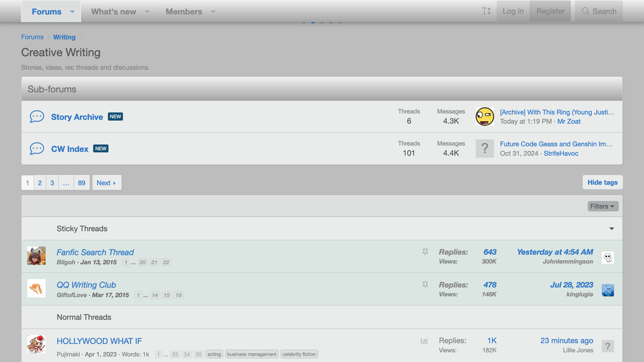Click the CW Index speech bubble icon

(x=37, y=149)
